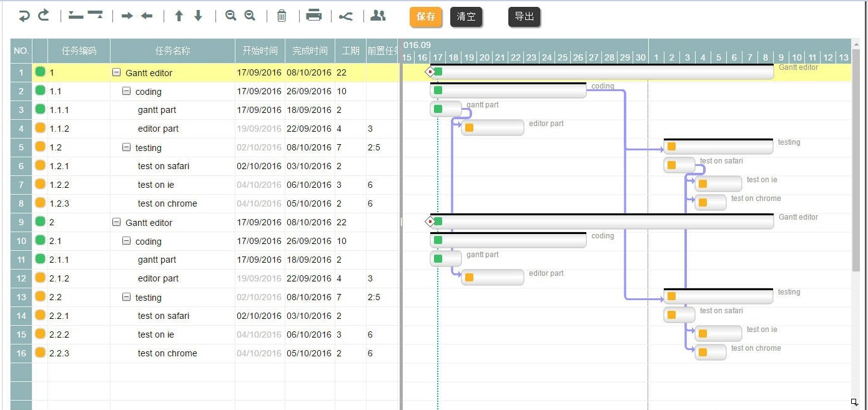This screenshot has height=410, width=868.
Task: Show the critical path with the branch icon
Action: 346,16
